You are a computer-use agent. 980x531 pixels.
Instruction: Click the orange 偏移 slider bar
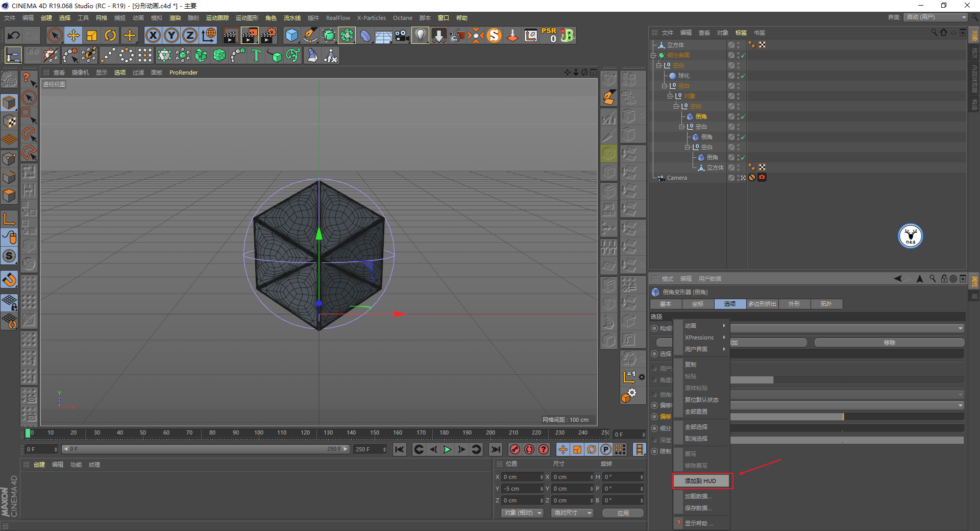click(847, 417)
